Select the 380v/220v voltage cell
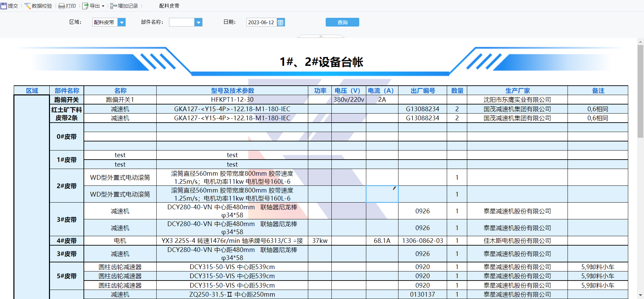Image resolution: width=644 pixels, height=299 pixels. [349, 100]
